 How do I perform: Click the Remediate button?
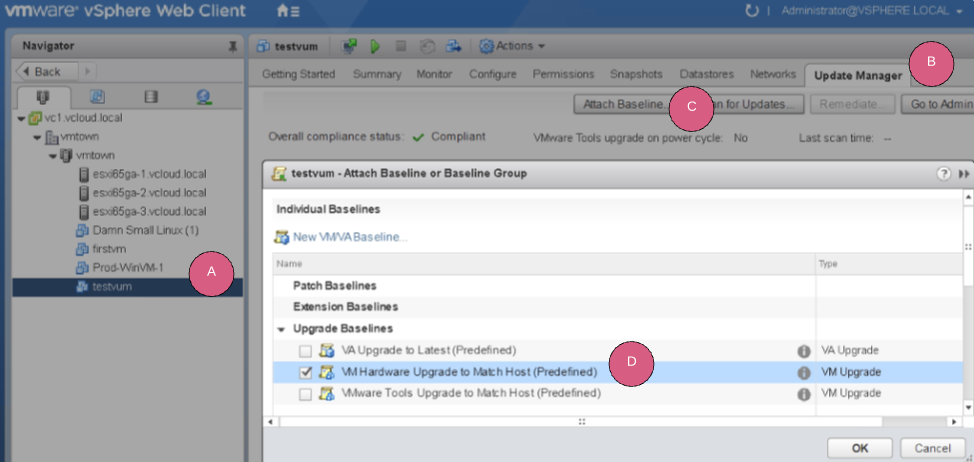pyautogui.click(x=852, y=104)
